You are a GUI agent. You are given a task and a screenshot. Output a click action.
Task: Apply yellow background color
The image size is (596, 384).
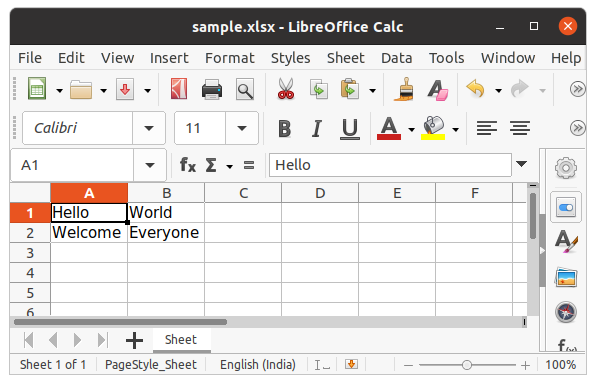click(433, 128)
